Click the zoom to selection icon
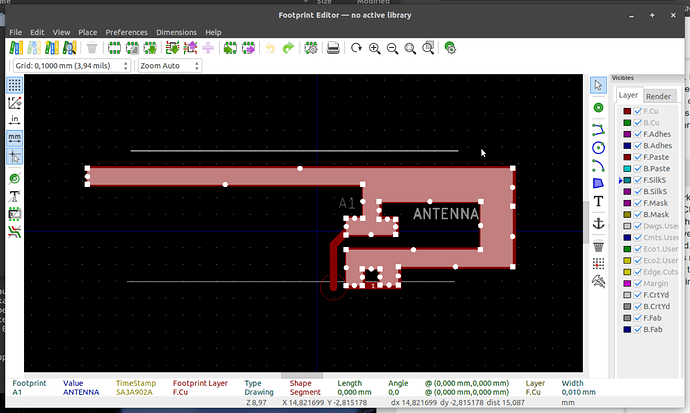 (428, 48)
